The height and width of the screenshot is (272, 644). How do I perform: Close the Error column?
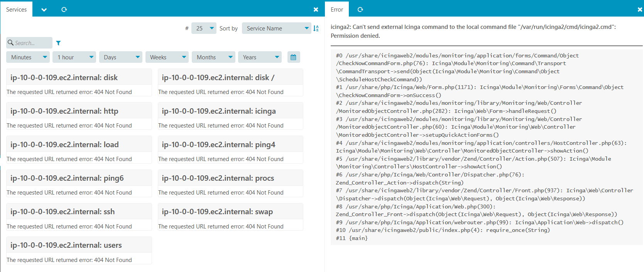coord(640,10)
